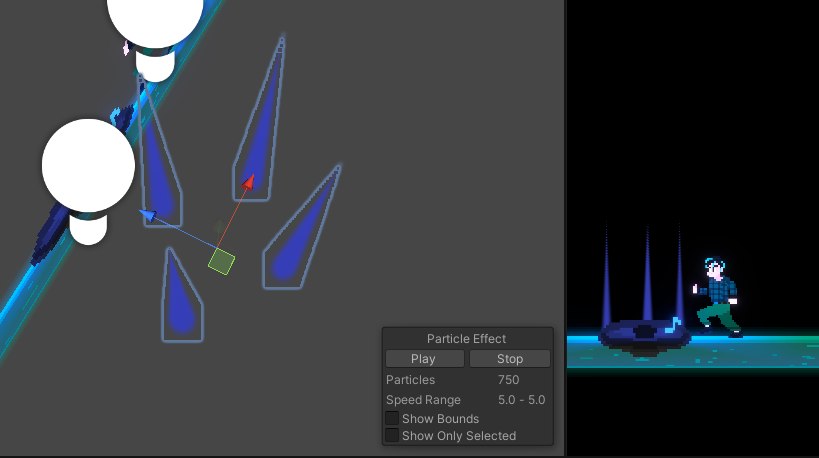
Task: Select the Speed Range value 5.0 - 5.0
Action: coord(521,400)
